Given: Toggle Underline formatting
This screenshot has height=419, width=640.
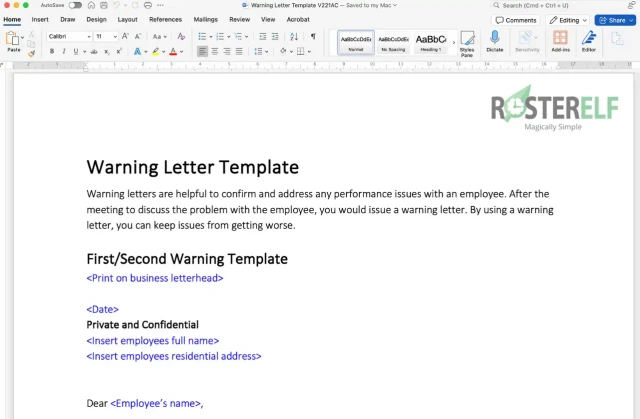Looking at the screenshot, I should 76,51.
